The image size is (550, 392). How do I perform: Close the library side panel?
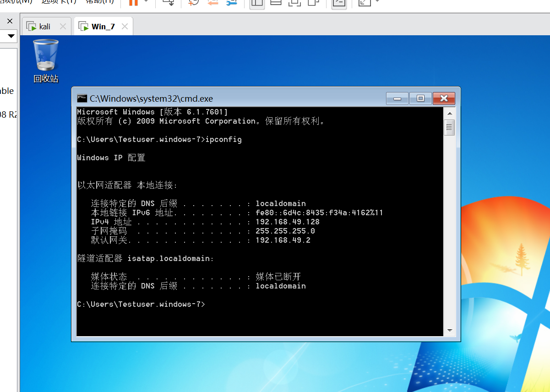click(10, 21)
